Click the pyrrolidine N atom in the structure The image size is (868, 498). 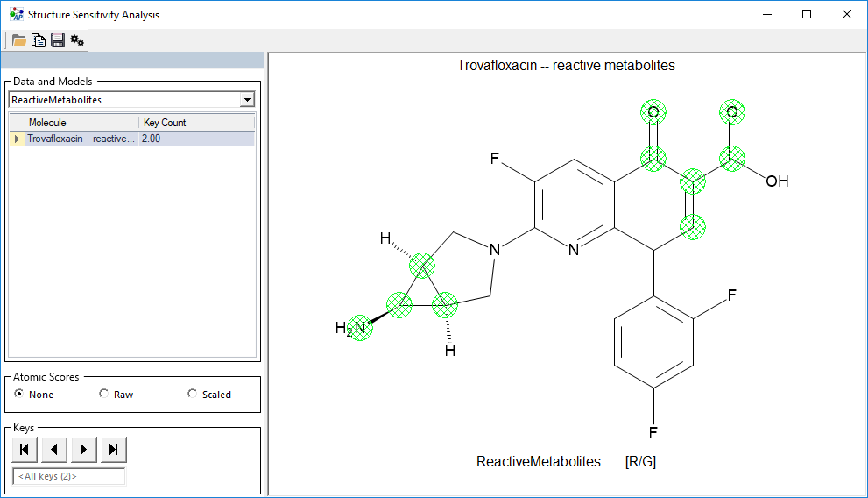click(x=495, y=250)
